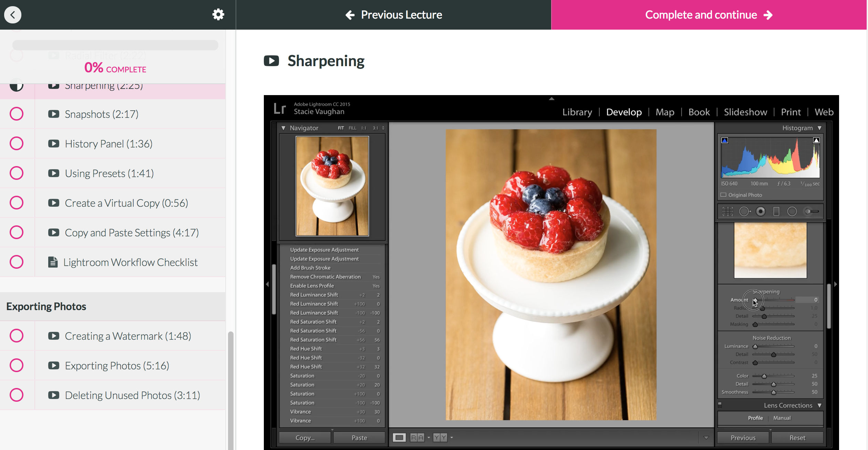Toggle shadow clipping indicator in histogram

click(725, 140)
